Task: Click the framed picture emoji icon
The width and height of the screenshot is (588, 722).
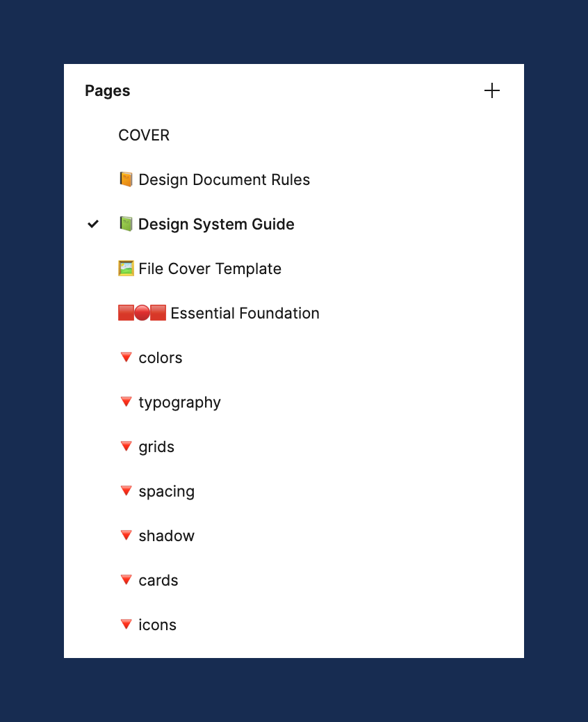Action: pos(126,268)
